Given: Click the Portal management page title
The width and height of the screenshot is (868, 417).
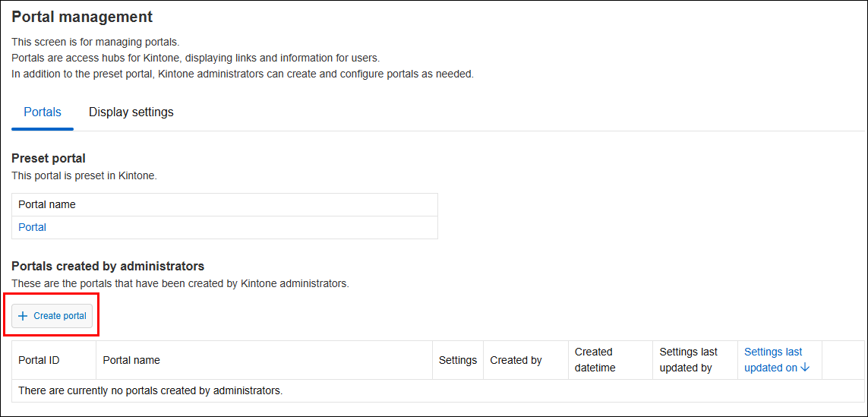Looking at the screenshot, I should tap(82, 17).
